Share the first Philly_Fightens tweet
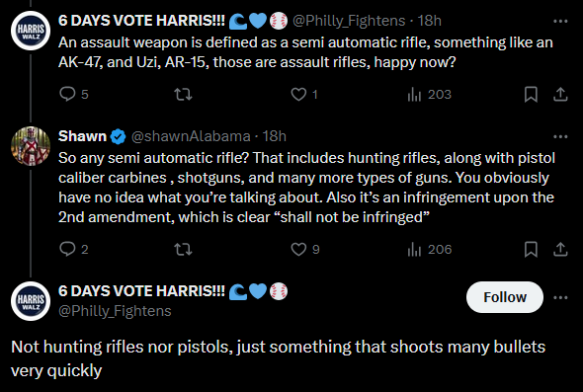This screenshot has height=392, width=583. pyautogui.click(x=560, y=95)
